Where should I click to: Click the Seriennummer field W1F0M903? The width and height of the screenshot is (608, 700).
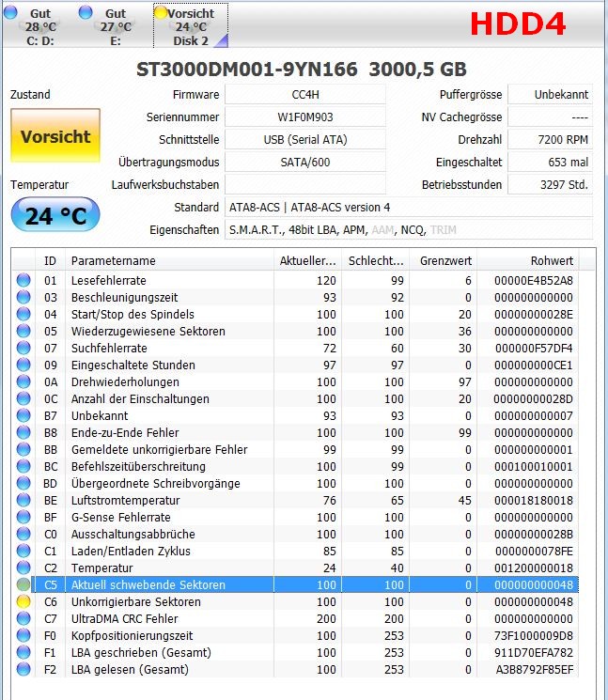[x=304, y=117]
